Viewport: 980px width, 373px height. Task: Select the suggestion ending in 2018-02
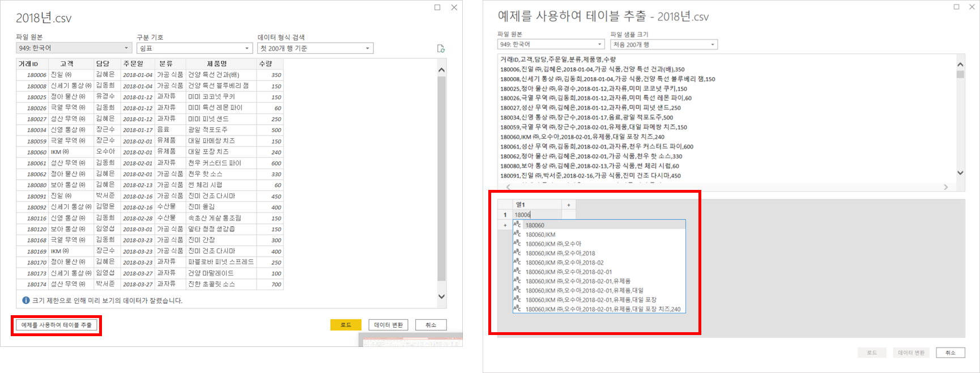[x=599, y=262]
